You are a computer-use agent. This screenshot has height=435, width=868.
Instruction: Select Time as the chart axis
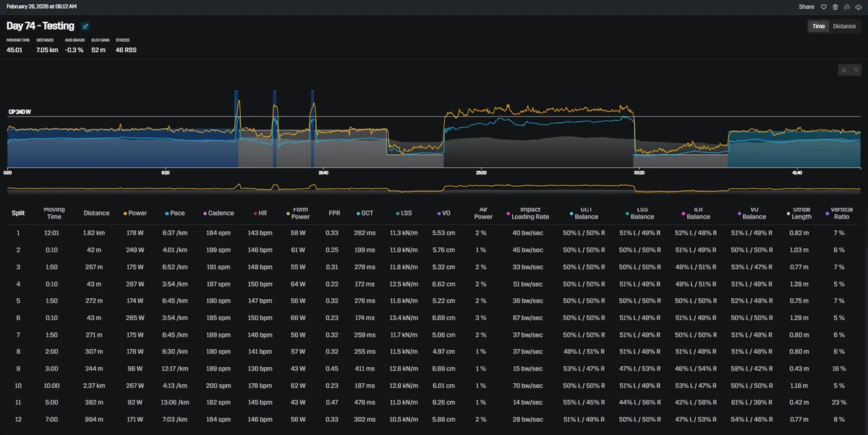[x=818, y=26]
